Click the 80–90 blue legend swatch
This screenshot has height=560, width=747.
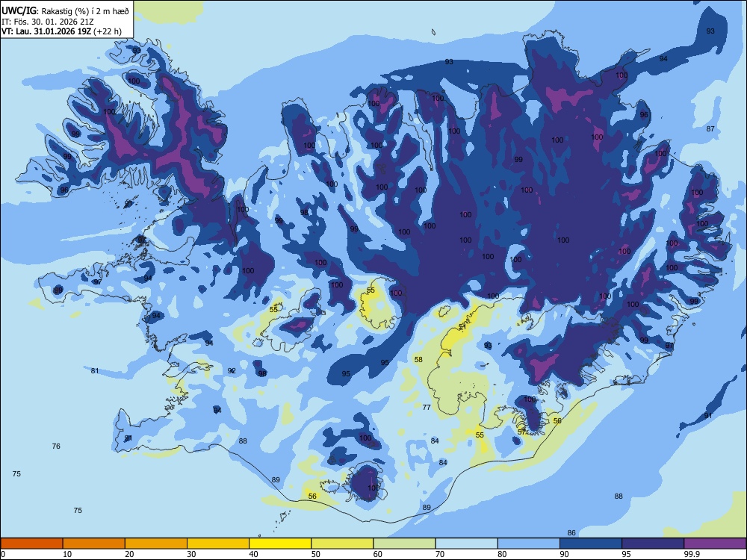pyautogui.click(x=529, y=544)
